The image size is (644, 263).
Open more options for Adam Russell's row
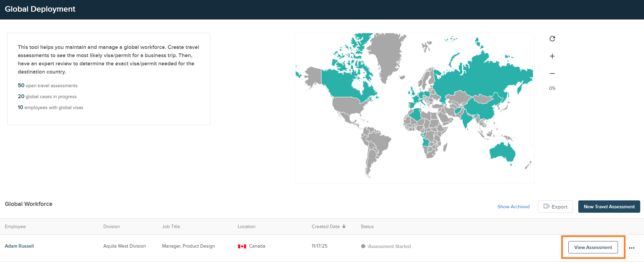click(631, 248)
